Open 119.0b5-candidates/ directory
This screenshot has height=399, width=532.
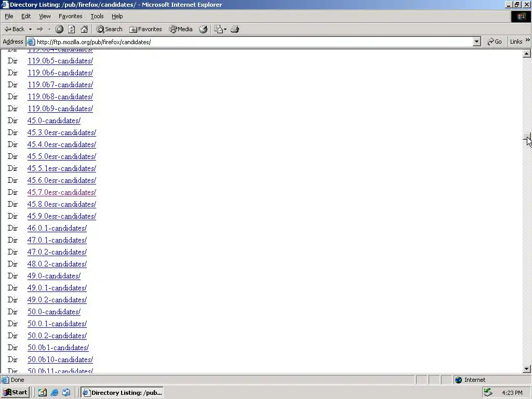tap(60, 61)
